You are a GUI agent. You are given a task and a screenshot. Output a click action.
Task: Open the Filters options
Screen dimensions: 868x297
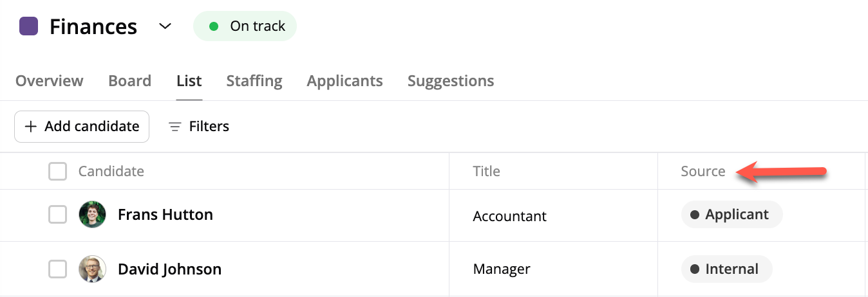click(x=199, y=127)
